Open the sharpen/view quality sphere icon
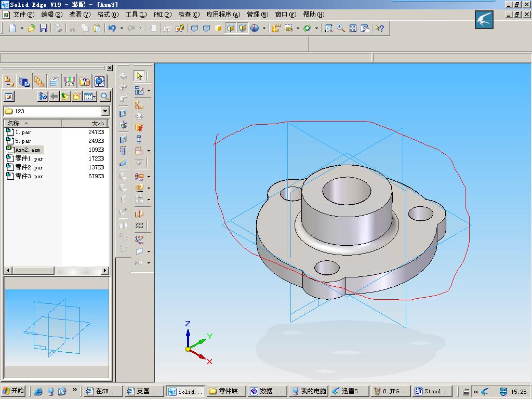Viewport: 532px width, 399px height. pos(255,28)
